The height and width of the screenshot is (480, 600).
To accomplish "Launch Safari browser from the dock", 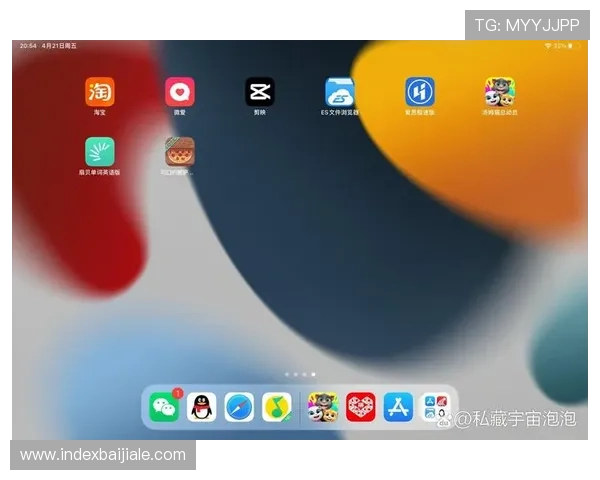I will 239,407.
